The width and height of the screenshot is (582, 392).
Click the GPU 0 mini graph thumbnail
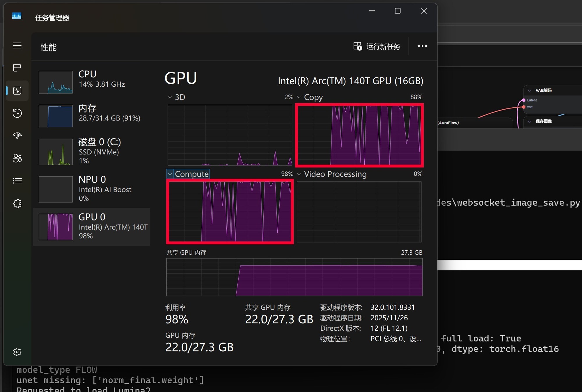click(x=56, y=227)
